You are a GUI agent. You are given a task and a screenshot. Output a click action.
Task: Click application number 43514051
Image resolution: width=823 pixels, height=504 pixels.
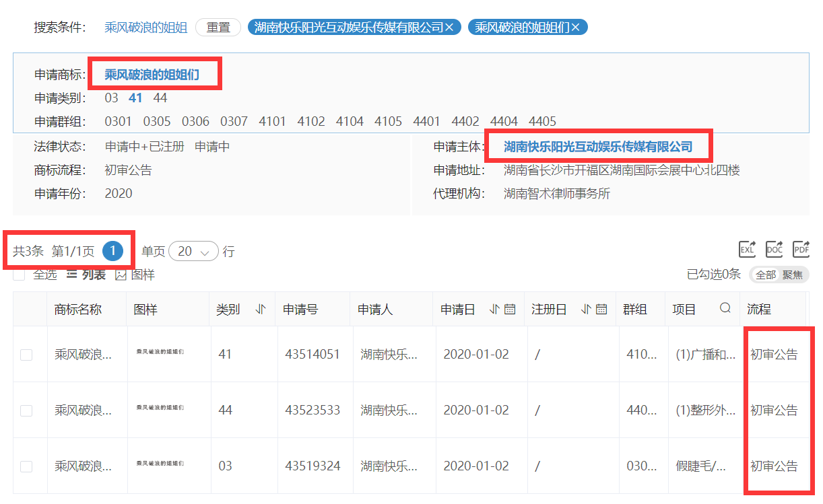pyautogui.click(x=312, y=355)
